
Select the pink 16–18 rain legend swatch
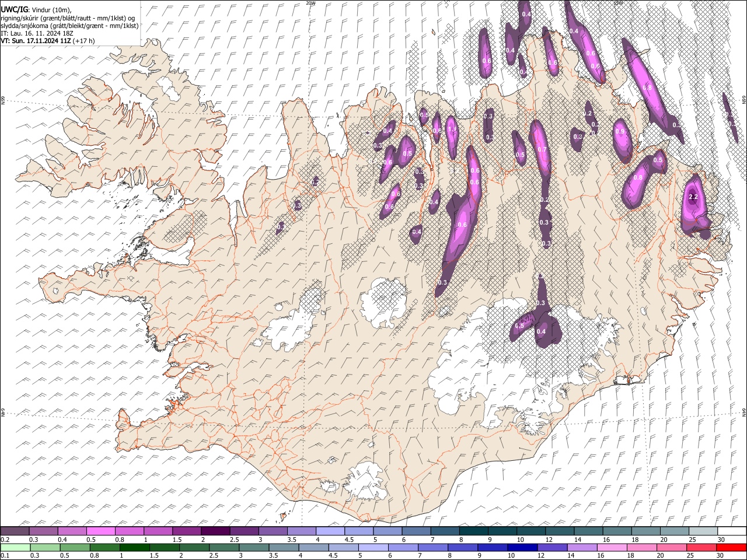[613, 547]
